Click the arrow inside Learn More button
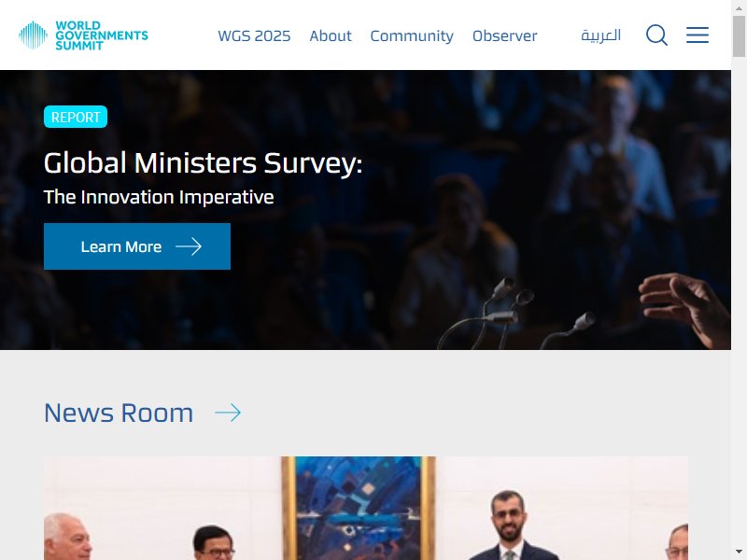The height and width of the screenshot is (560, 747). [189, 246]
